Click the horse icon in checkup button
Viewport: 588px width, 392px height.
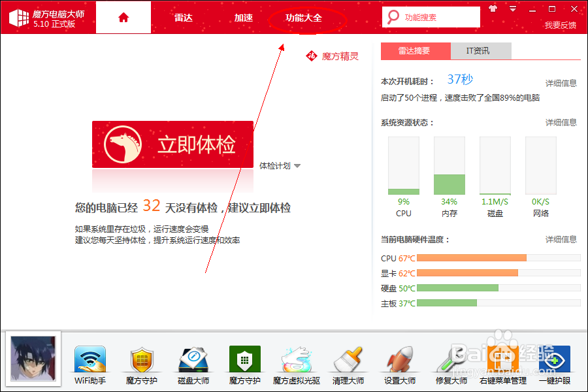(x=123, y=144)
